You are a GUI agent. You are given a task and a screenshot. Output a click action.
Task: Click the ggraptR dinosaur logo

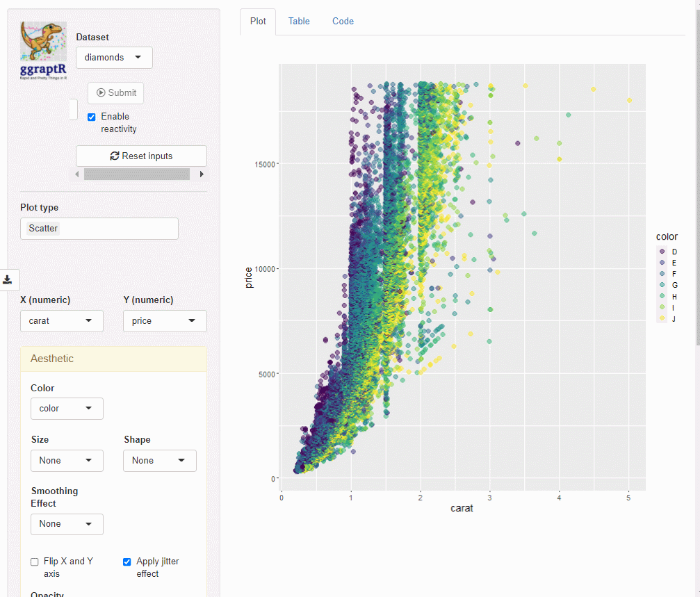point(44,50)
